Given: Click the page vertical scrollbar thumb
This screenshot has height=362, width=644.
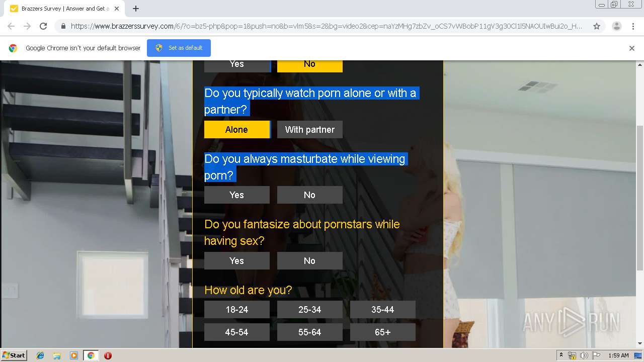Looking at the screenshot, I should [x=640, y=199].
